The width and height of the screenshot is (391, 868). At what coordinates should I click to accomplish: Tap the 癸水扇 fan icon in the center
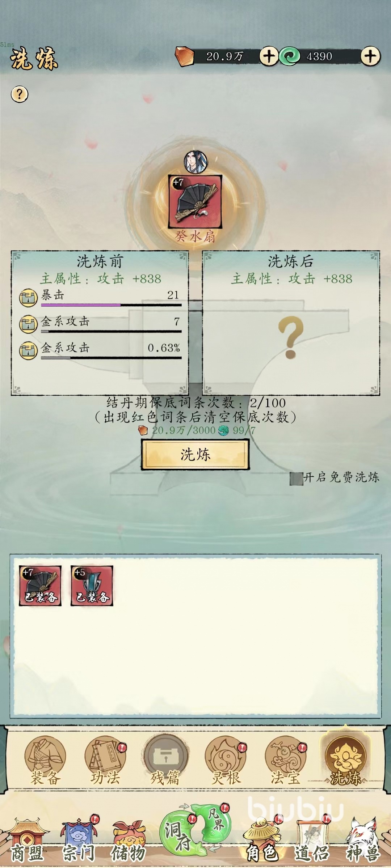pyautogui.click(x=195, y=201)
